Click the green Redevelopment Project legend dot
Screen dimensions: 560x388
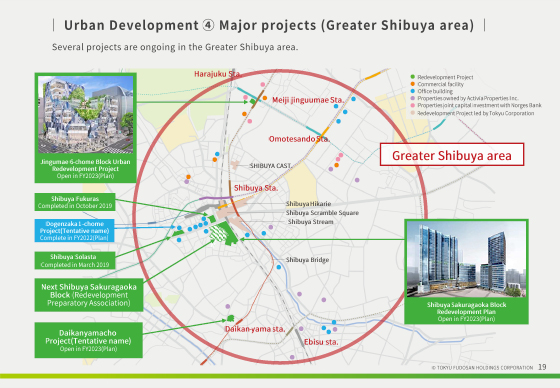(x=412, y=77)
